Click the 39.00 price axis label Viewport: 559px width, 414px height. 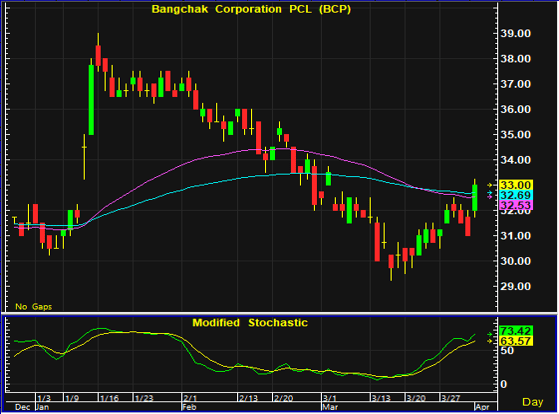(516, 34)
